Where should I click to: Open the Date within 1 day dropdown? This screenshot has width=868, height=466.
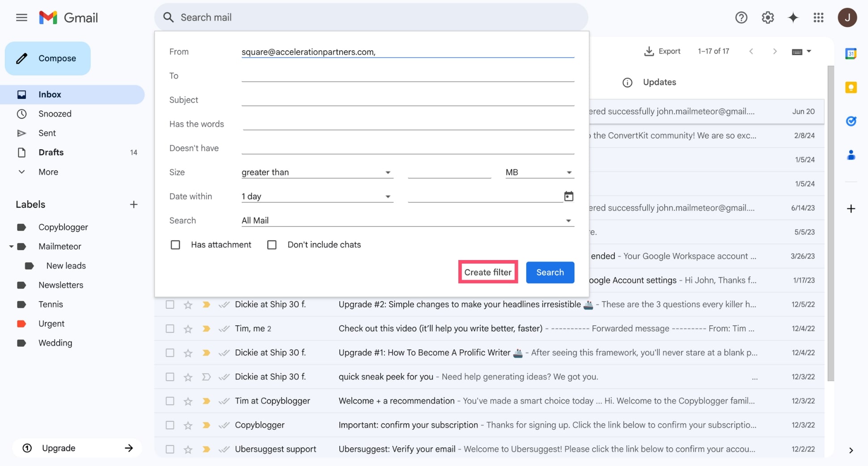pos(317,197)
